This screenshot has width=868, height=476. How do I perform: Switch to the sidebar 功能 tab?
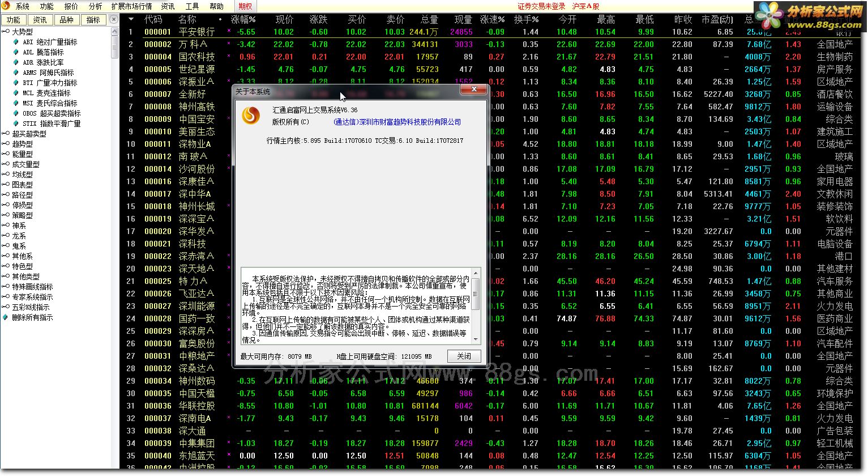coord(14,20)
